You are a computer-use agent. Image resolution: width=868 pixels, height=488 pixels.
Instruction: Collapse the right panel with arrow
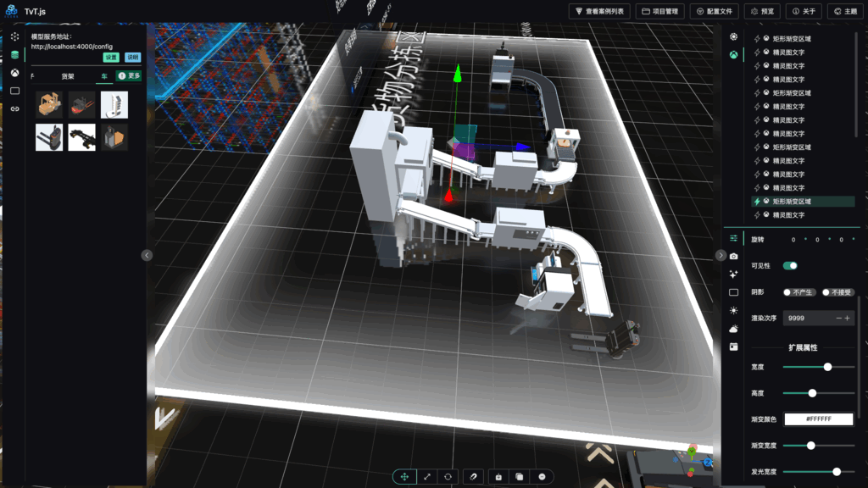pyautogui.click(x=721, y=255)
